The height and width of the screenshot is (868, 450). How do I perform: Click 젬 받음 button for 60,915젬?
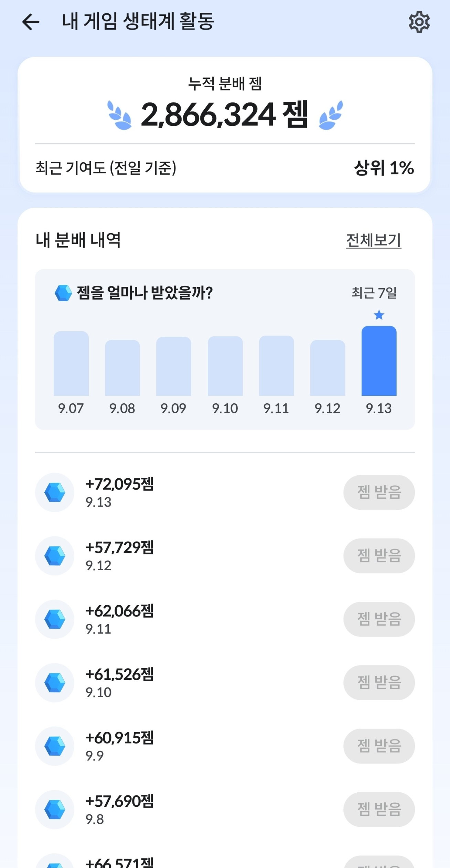coord(379,746)
